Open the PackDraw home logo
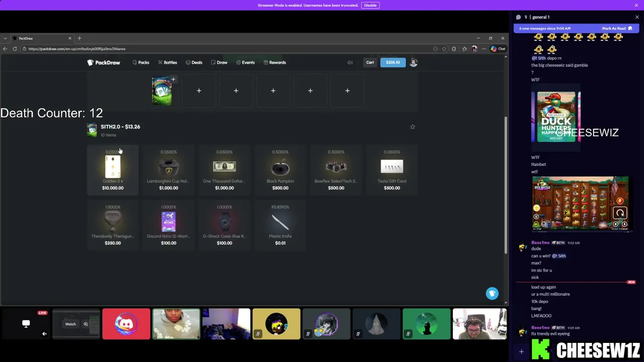Screen dimensions: 644x362 104,62
